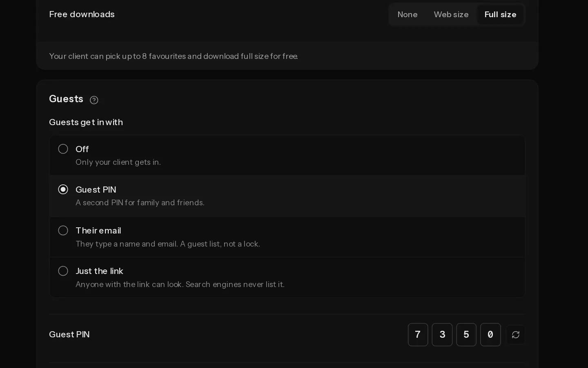
Task: Open the Guests help question-mark icon
Action: coord(94,100)
